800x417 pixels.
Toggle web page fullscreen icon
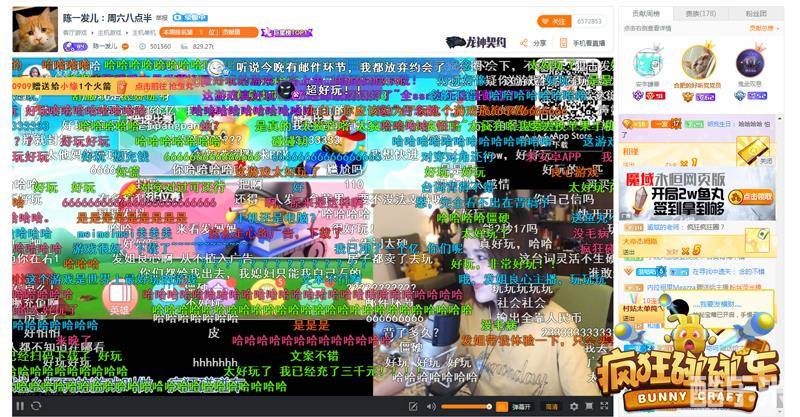[588, 406]
